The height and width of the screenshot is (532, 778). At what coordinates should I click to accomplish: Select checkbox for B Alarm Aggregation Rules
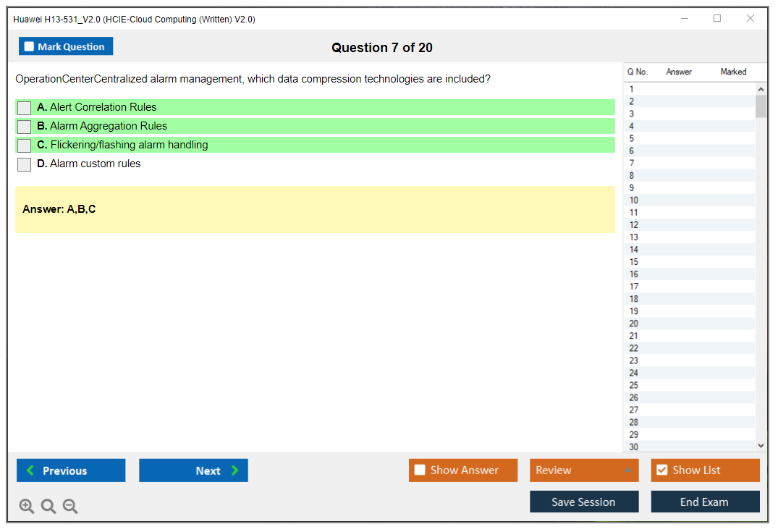coord(25,127)
